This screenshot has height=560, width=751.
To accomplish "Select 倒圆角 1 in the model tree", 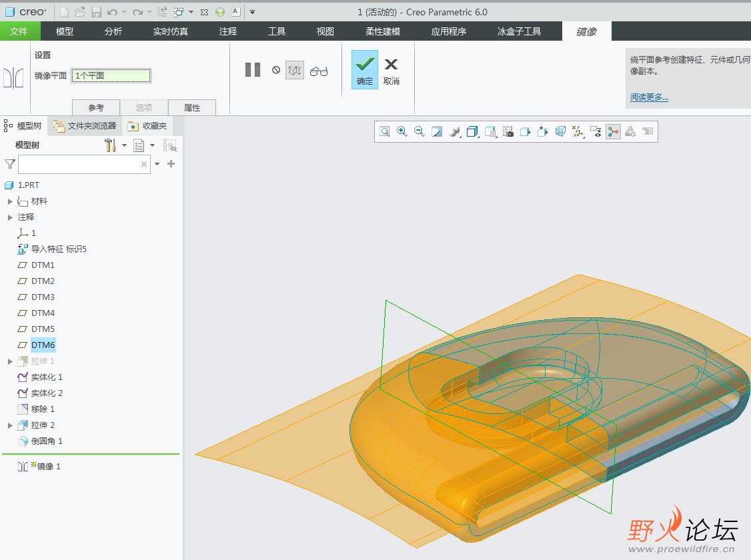I will click(x=47, y=441).
